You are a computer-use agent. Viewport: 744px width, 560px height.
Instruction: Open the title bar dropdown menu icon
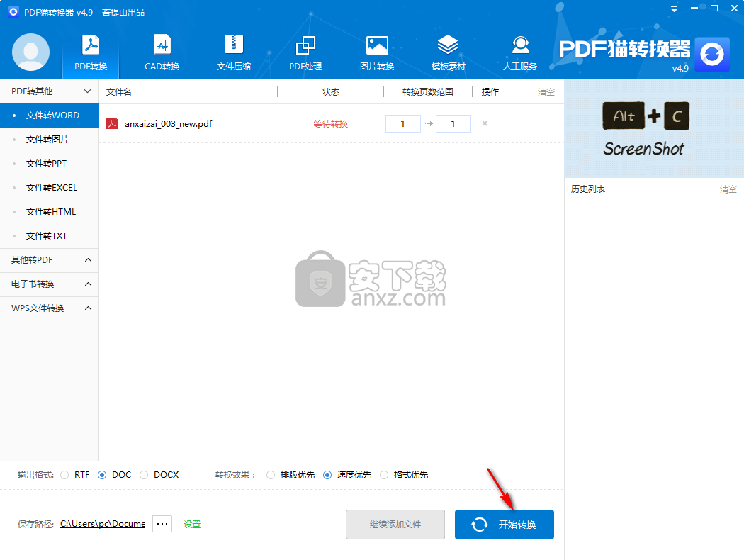(x=675, y=9)
